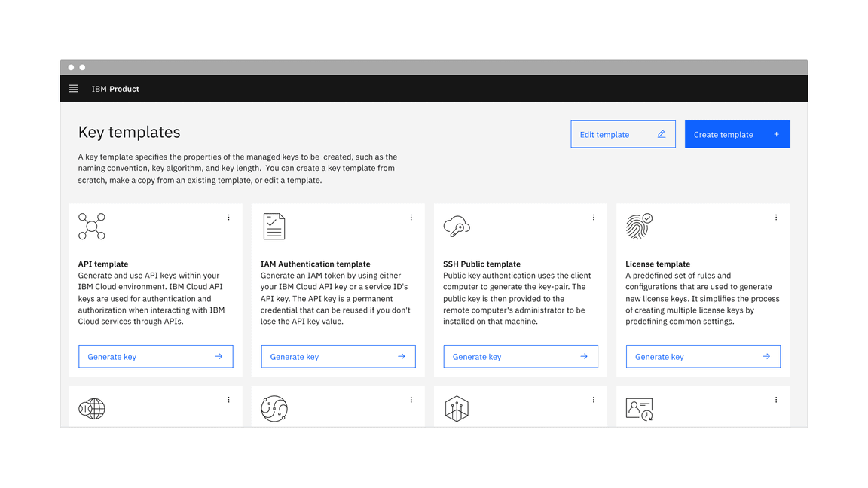Open the hamburger navigation menu

pos(74,89)
